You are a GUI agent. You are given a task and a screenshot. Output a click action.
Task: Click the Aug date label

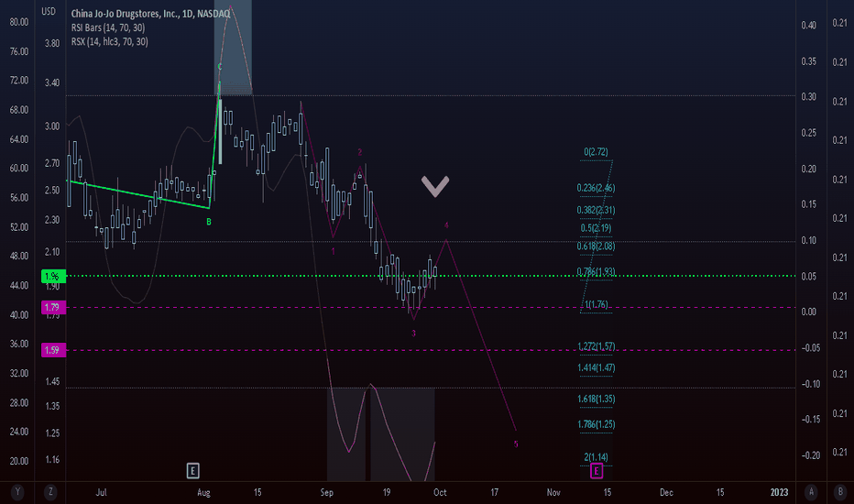pyautogui.click(x=203, y=493)
